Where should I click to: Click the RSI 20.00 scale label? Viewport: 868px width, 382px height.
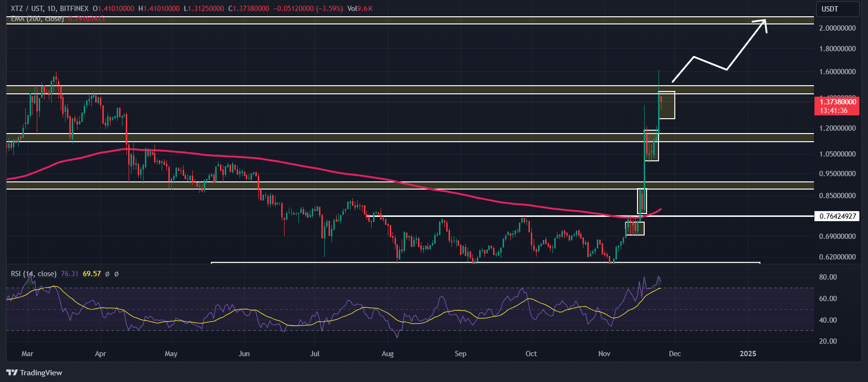[828, 341]
